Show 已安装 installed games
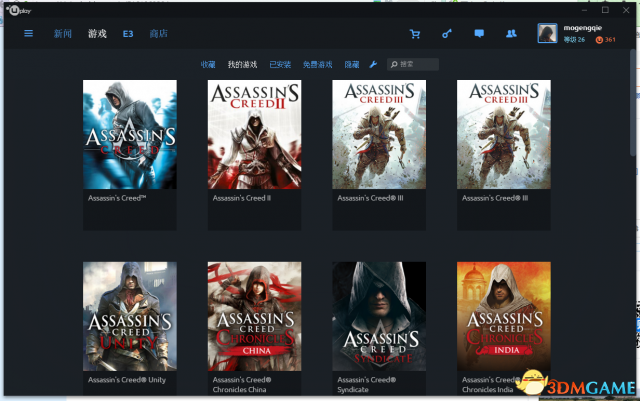The width and height of the screenshot is (640, 401). point(280,65)
